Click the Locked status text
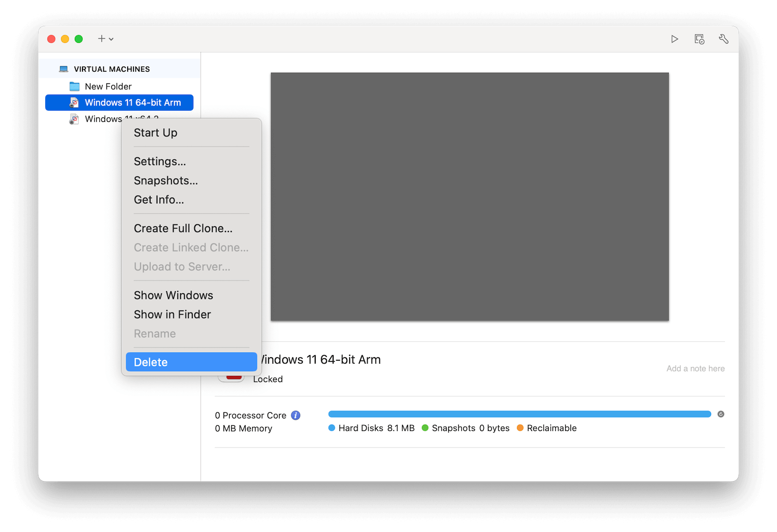 (268, 380)
